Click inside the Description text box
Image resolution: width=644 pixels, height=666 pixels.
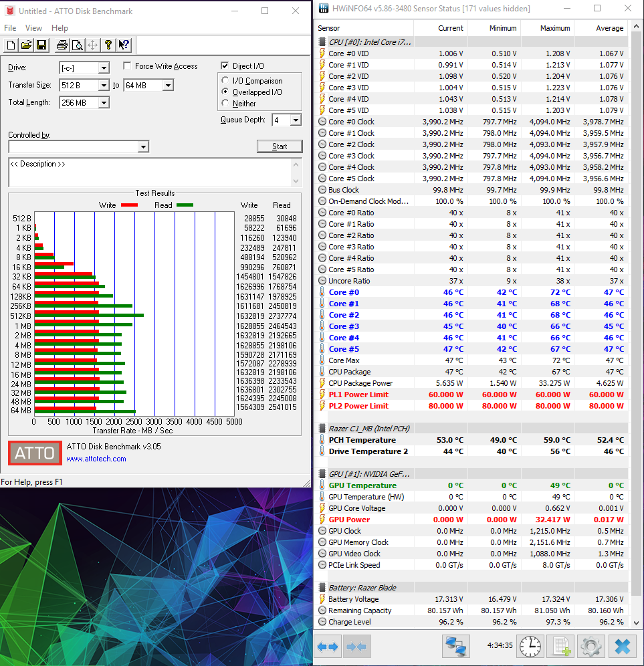[x=151, y=173]
